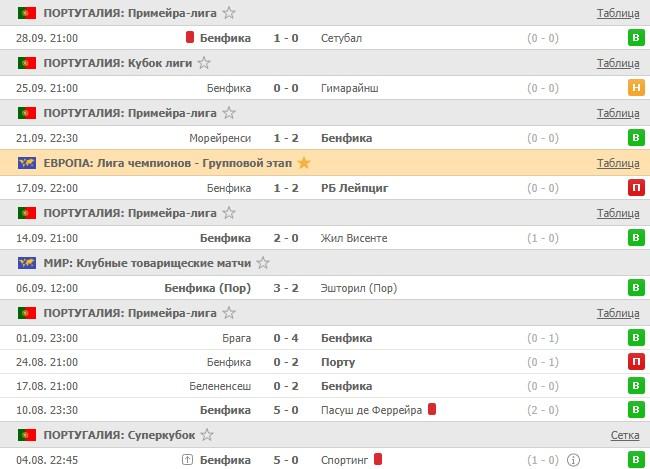Screen dimensions: 650x469
Task: Open Таблица link for Кубок лиги
Action: click(618, 63)
